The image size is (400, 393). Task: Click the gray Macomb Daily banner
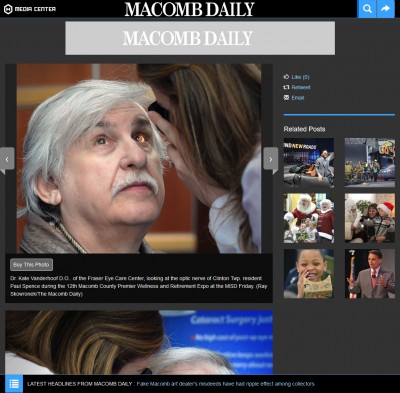200,38
